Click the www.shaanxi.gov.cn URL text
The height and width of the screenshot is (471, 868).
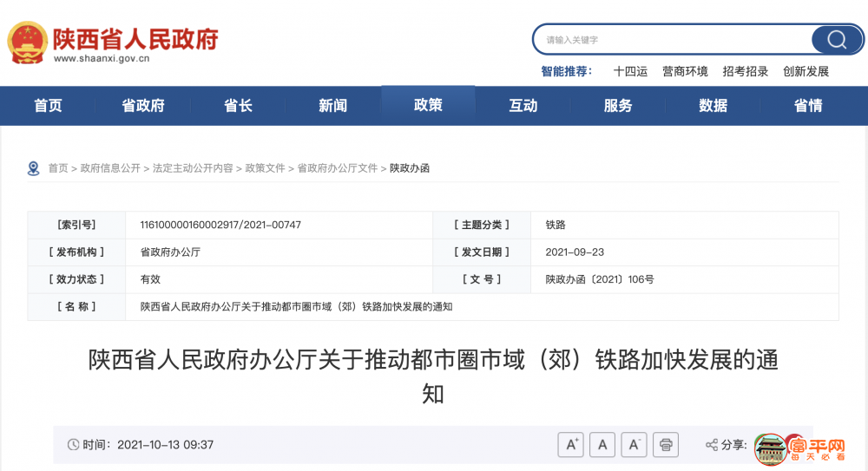point(102,59)
